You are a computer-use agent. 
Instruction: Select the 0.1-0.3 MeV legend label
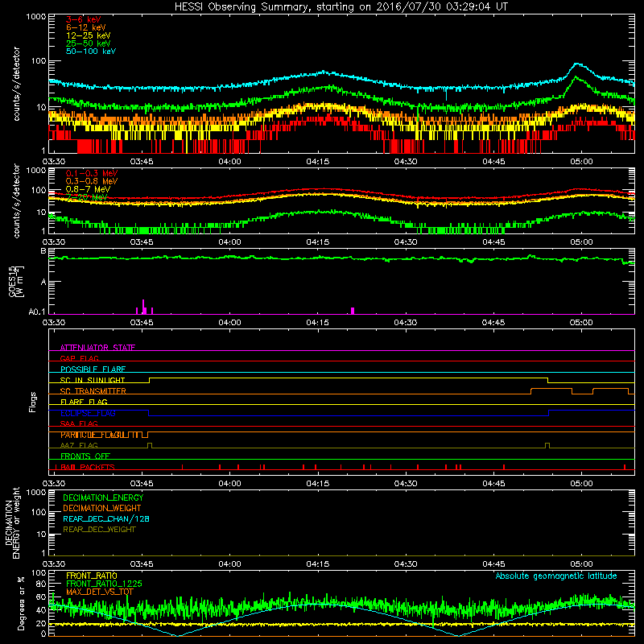point(92,173)
